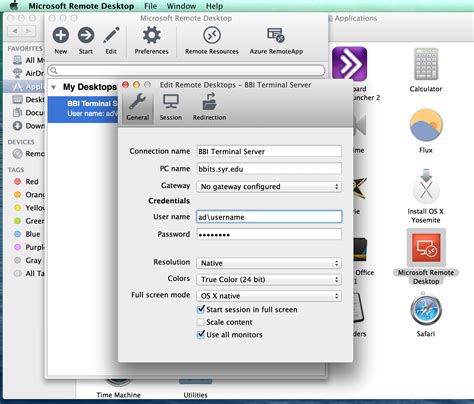This screenshot has height=404, width=474.
Task: Click the Safari app icon in Finder
Action: tap(426, 310)
